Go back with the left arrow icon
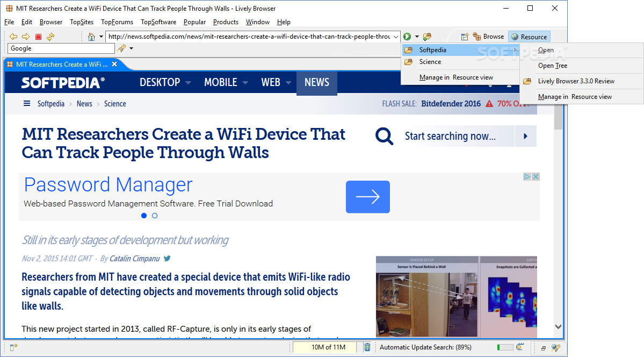 click(13, 37)
